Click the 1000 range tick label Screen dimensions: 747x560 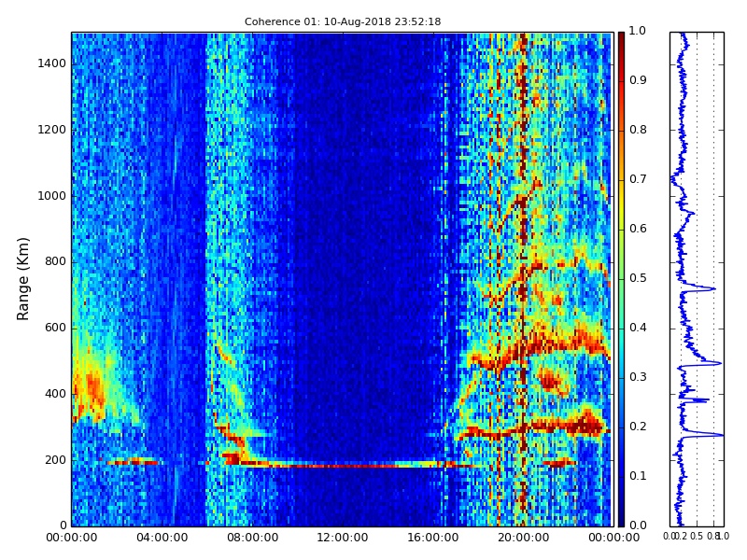click(52, 196)
